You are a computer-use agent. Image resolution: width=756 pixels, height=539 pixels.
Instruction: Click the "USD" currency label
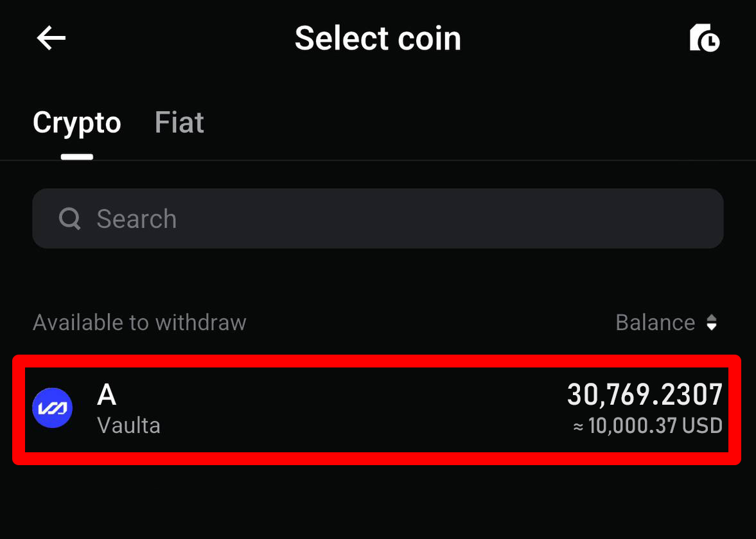click(x=703, y=425)
